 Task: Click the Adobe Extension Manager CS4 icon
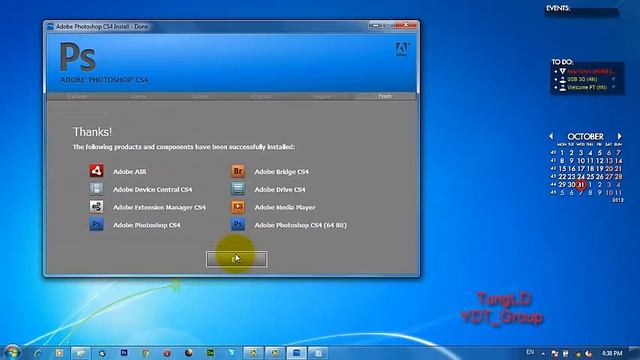coord(96,207)
